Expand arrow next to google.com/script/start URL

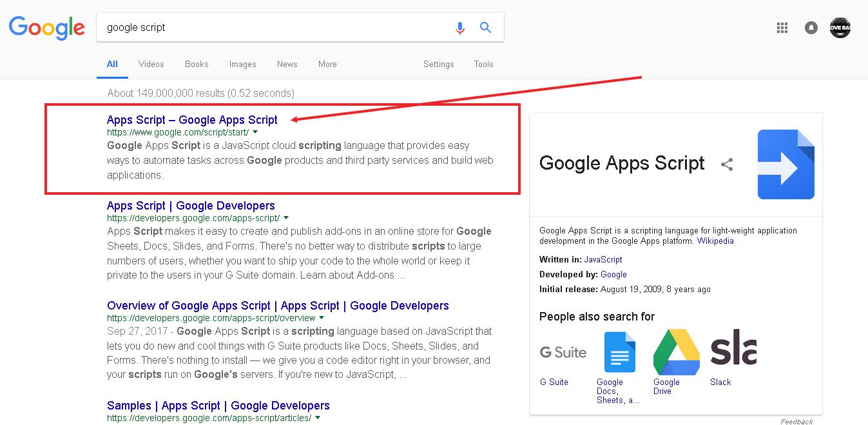point(255,132)
